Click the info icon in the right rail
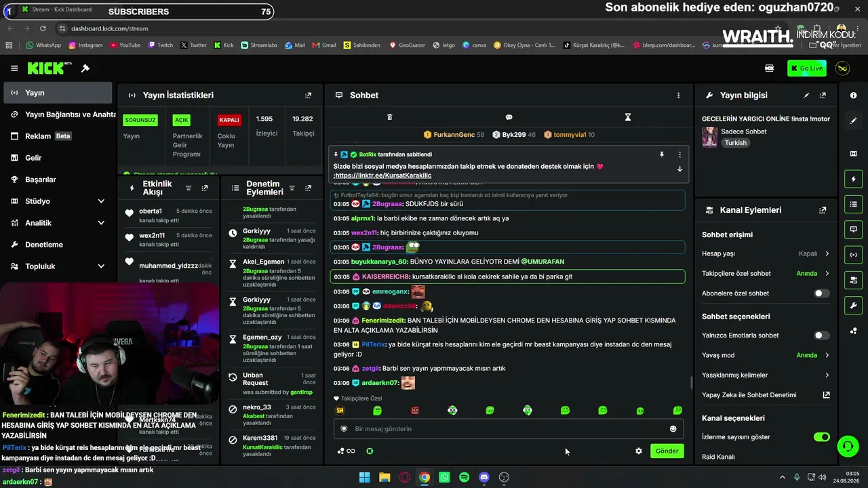 coord(853,96)
